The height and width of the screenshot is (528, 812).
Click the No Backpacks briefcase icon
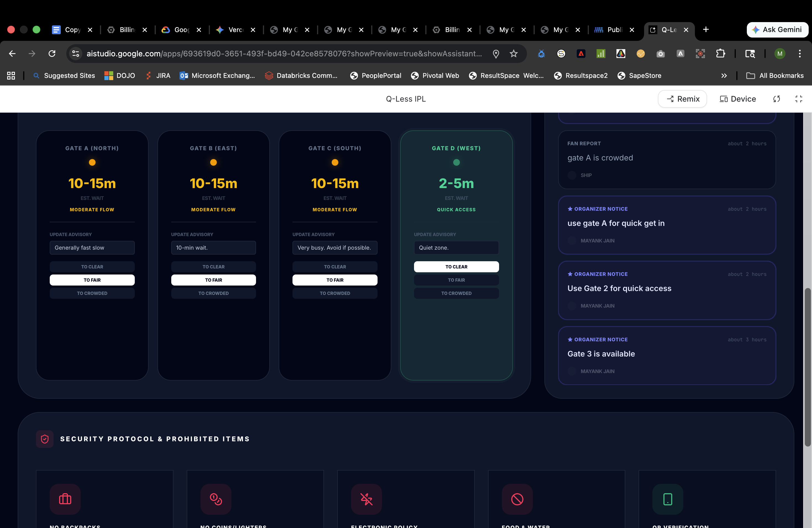(x=65, y=499)
